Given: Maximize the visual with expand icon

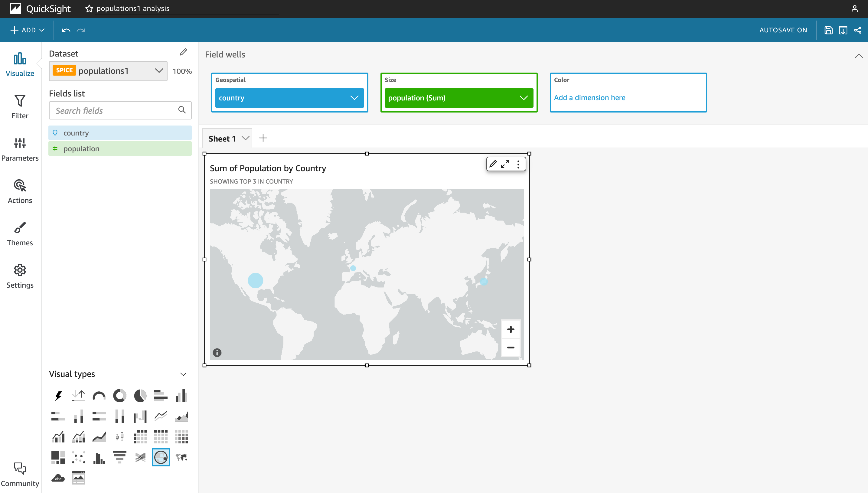Looking at the screenshot, I should coord(505,164).
